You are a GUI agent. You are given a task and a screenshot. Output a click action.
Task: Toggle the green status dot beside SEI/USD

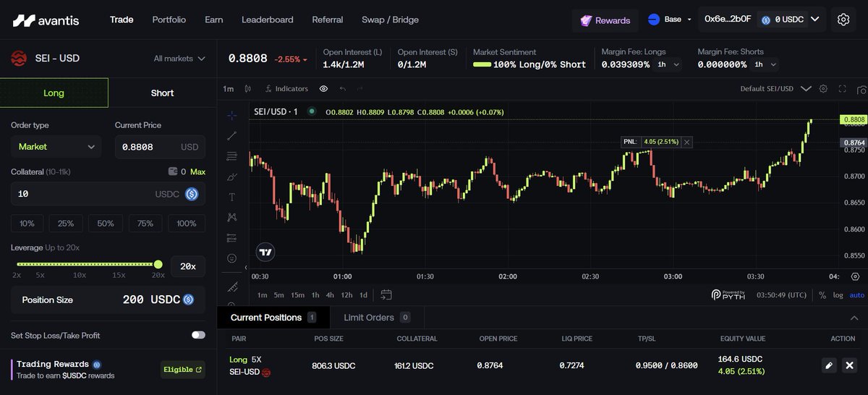(x=312, y=111)
